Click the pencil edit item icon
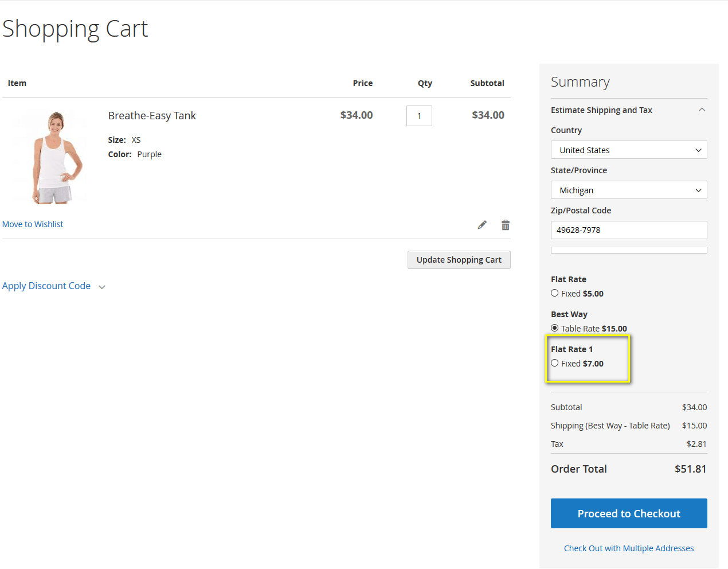This screenshot has height=569, width=728. [x=482, y=225]
